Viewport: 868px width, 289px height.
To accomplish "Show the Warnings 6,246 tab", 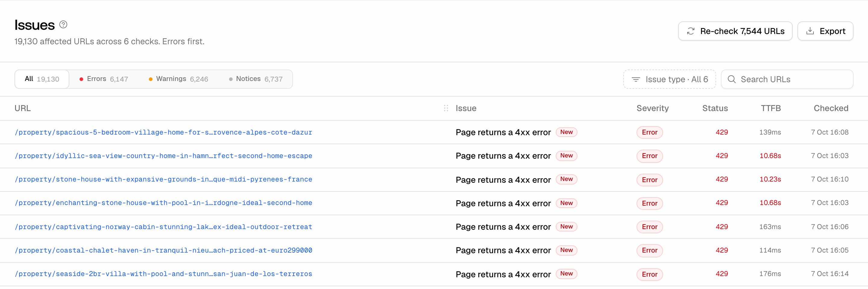I will (x=179, y=79).
